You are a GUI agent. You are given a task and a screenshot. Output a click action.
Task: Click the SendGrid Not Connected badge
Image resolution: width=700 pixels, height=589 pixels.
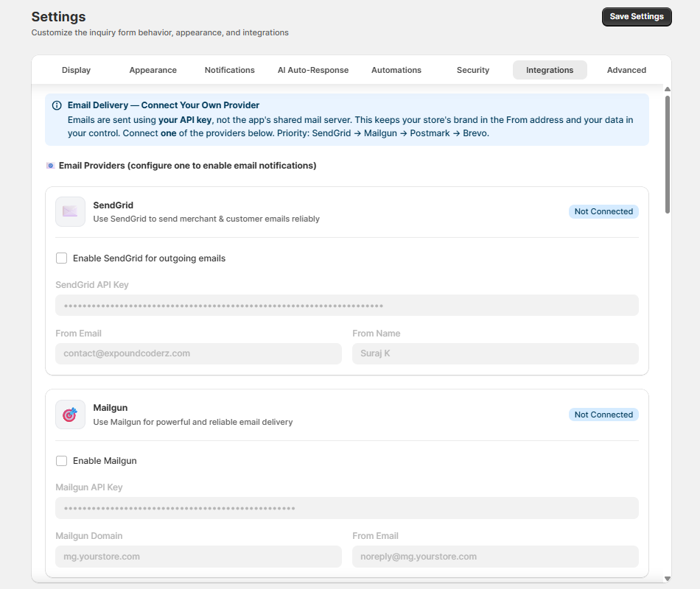pos(603,211)
